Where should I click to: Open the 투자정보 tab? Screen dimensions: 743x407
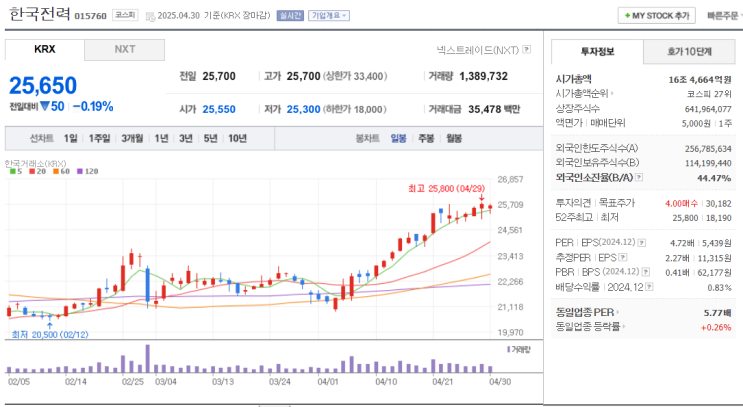597,52
